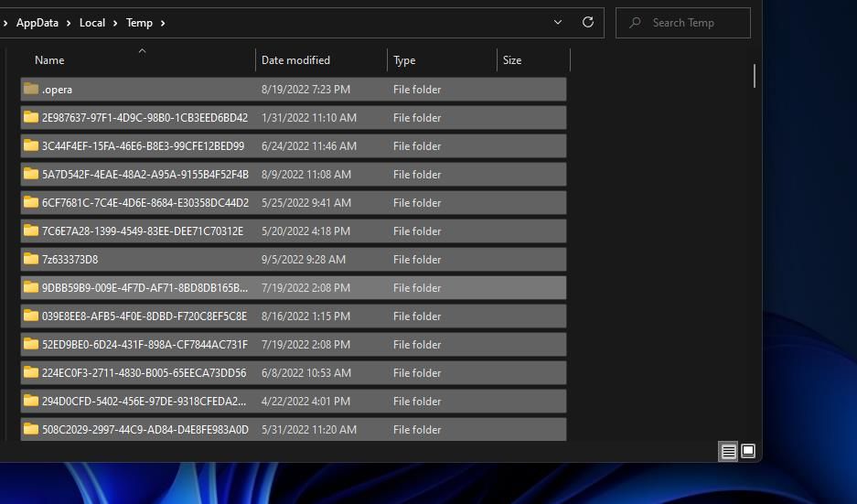Switch to details view icon
857x504 pixels.
pyautogui.click(x=728, y=452)
